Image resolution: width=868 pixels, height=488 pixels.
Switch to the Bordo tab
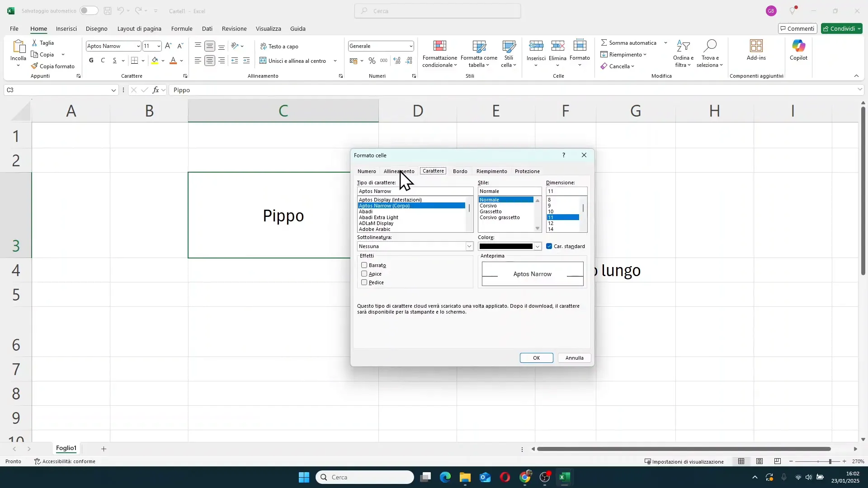point(460,171)
